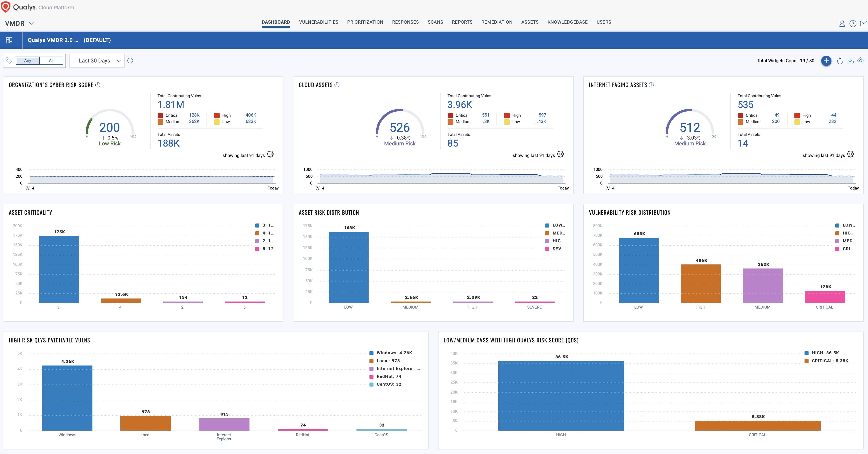Open the messages envelope icon
The image size is (868, 454).
pyautogui.click(x=864, y=23)
